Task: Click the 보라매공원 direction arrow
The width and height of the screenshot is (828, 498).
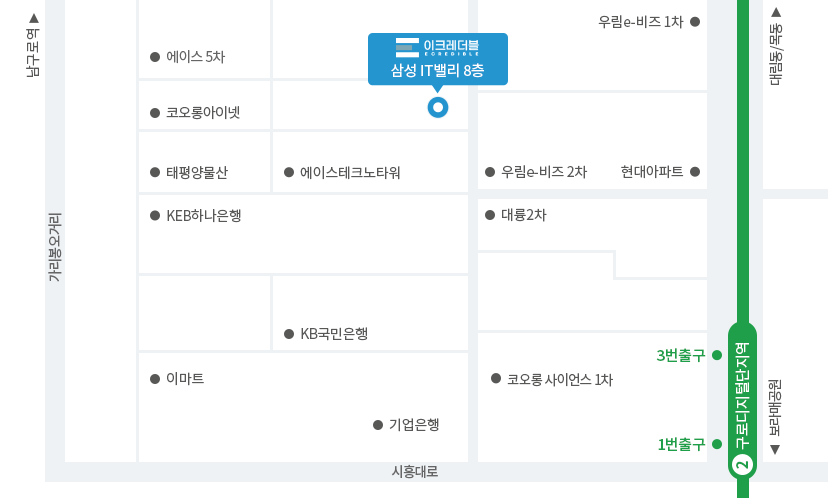Action: [x=775, y=449]
